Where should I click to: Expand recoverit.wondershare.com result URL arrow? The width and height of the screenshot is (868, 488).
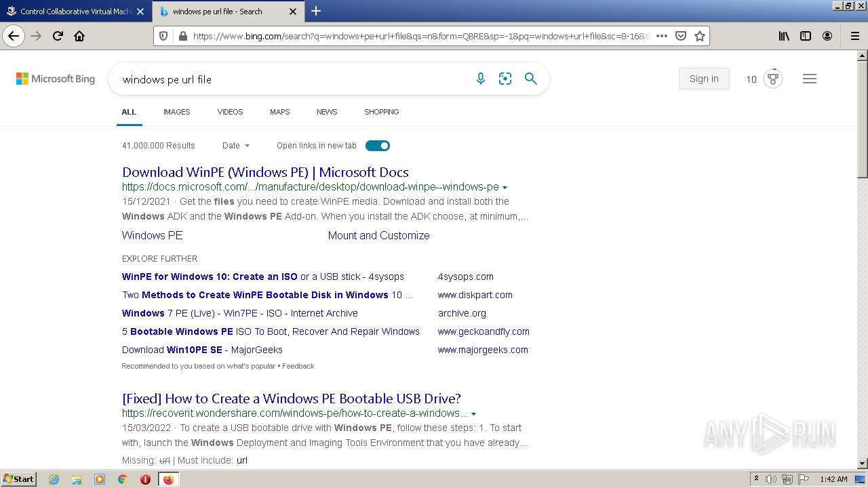tap(473, 414)
